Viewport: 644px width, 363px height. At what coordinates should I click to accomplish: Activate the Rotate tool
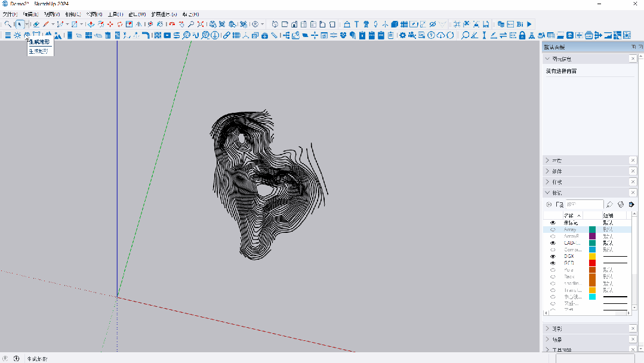[x=120, y=24]
